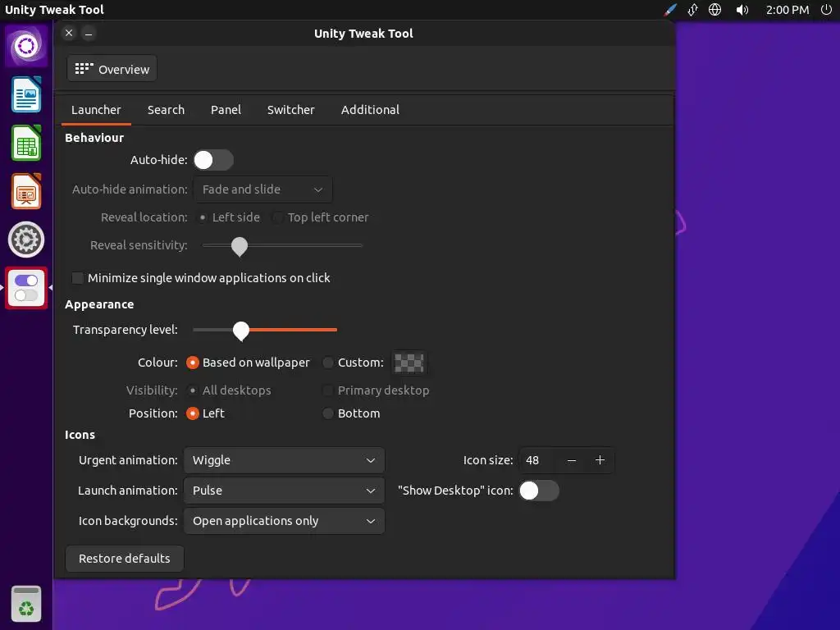
Task: Open the Ubuntu Unity dash launcher icon
Action: [26, 46]
